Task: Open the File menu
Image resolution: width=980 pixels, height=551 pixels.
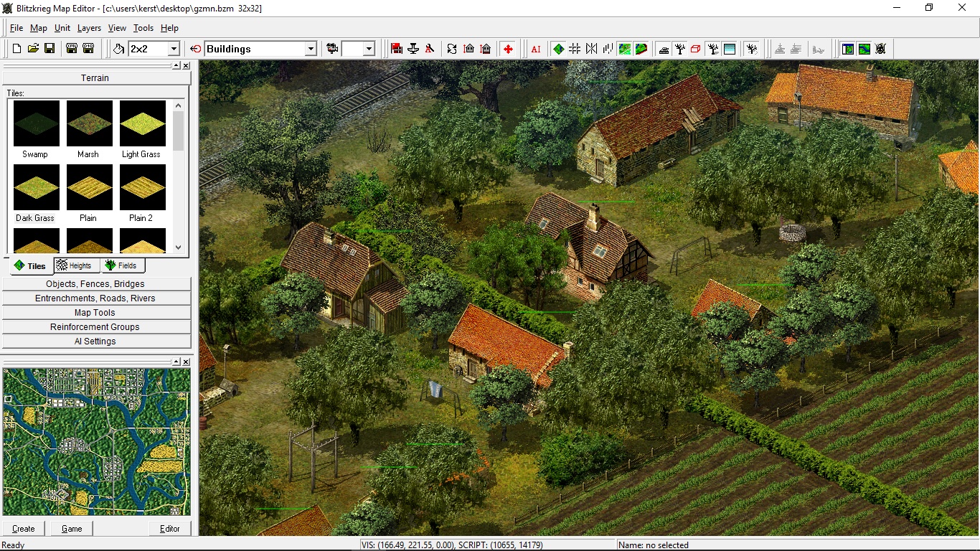Action: (x=17, y=28)
